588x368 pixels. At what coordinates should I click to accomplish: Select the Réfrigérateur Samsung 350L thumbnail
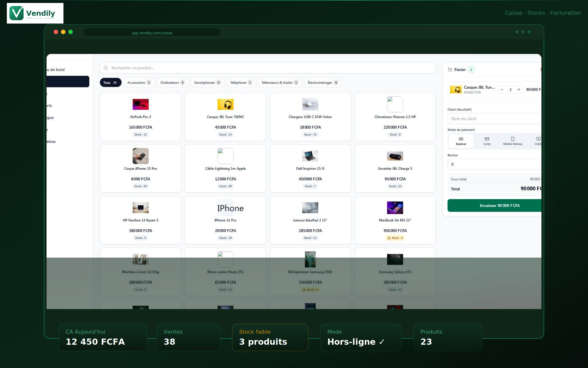click(x=310, y=260)
